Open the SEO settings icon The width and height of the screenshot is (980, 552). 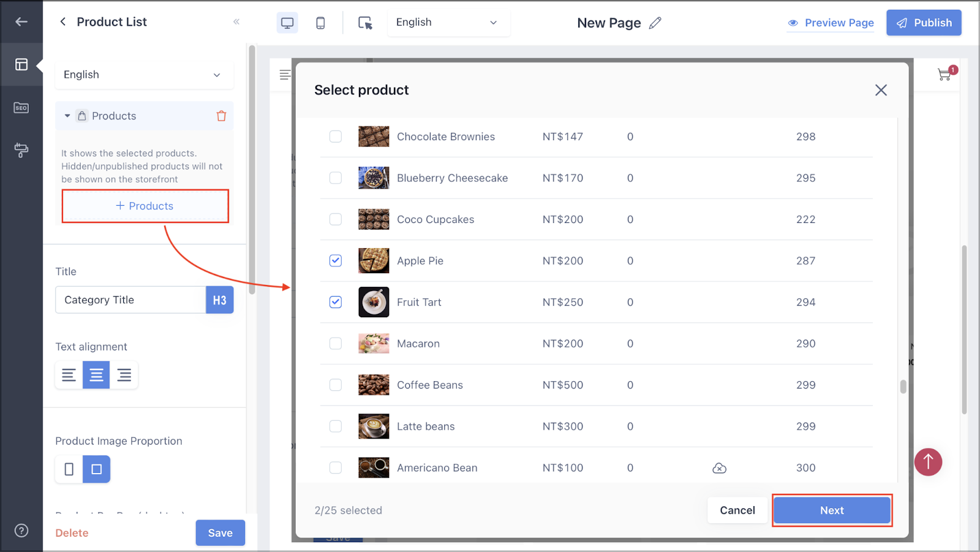click(x=21, y=108)
